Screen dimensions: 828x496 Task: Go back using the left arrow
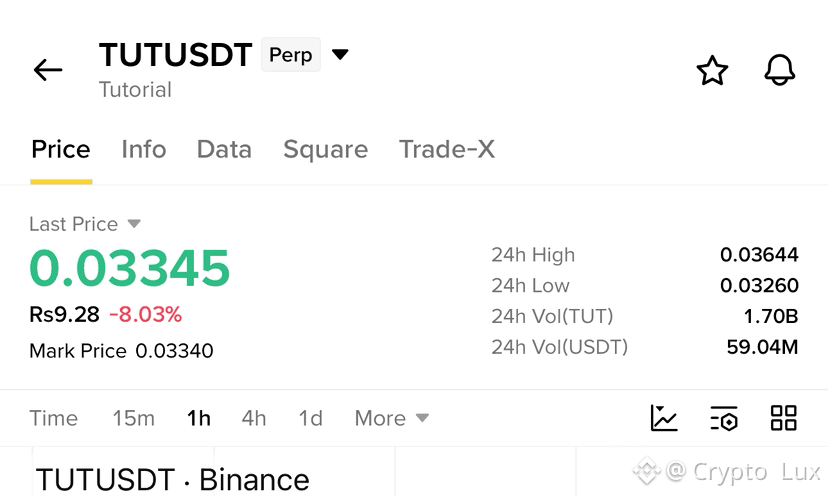48,70
